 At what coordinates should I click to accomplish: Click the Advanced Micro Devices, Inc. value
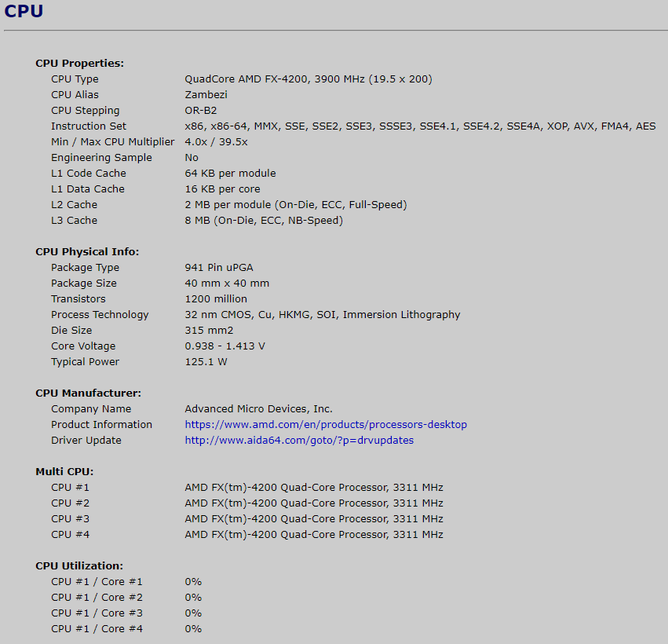coord(258,408)
